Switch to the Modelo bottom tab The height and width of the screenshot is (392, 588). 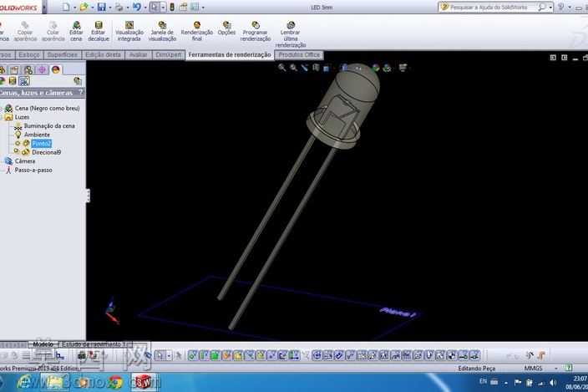pos(43,344)
